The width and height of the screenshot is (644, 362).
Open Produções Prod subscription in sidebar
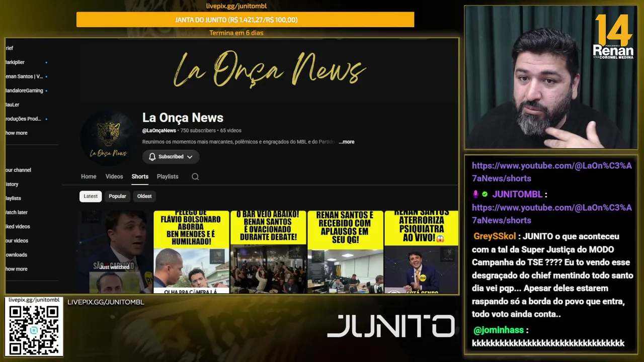26,119
